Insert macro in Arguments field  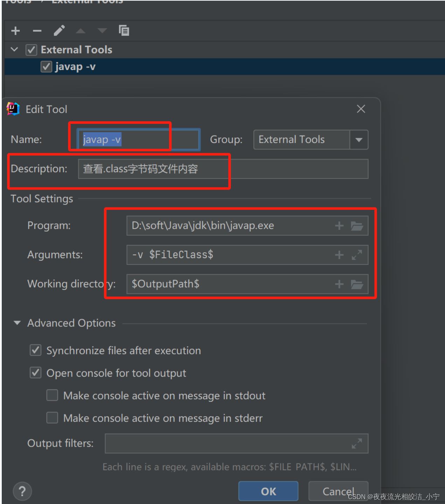click(x=339, y=255)
